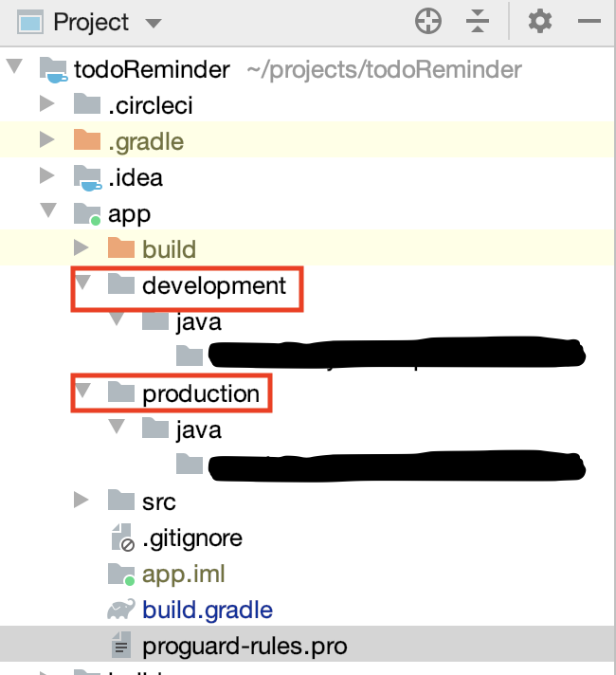Click the build.gradle elephant file icon
Screen dimensions: 616x675
coord(120,610)
